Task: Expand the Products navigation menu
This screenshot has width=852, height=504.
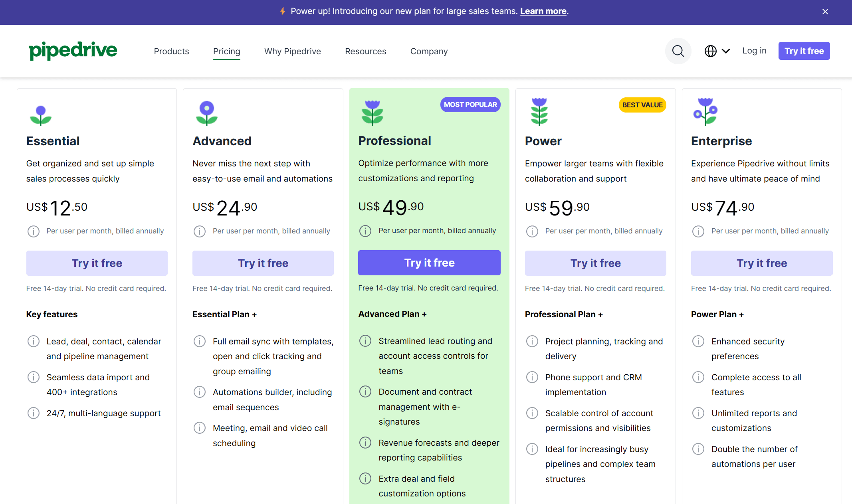Action: pyautogui.click(x=171, y=51)
